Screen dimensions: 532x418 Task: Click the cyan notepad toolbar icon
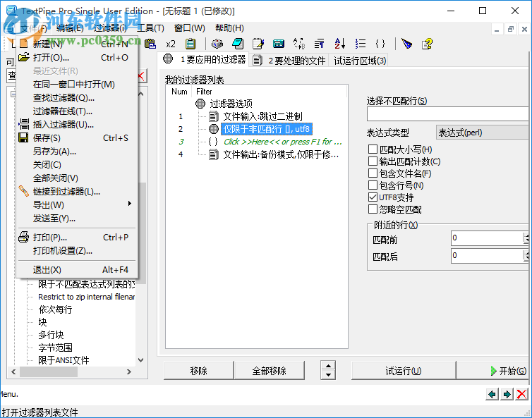click(238, 44)
